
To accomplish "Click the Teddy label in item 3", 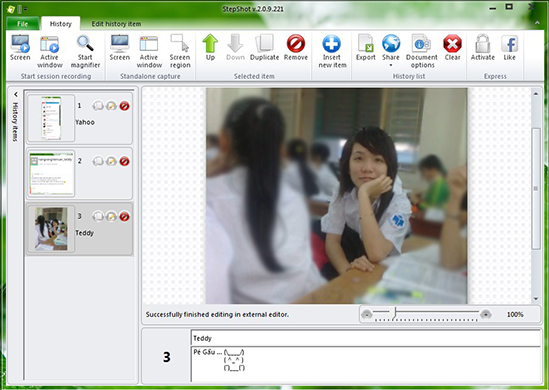I will coord(85,233).
